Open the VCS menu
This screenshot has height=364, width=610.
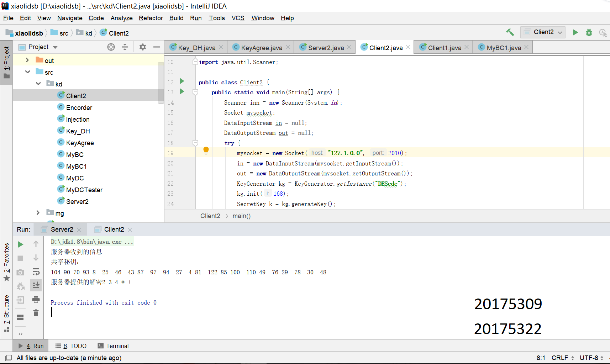[x=238, y=18]
